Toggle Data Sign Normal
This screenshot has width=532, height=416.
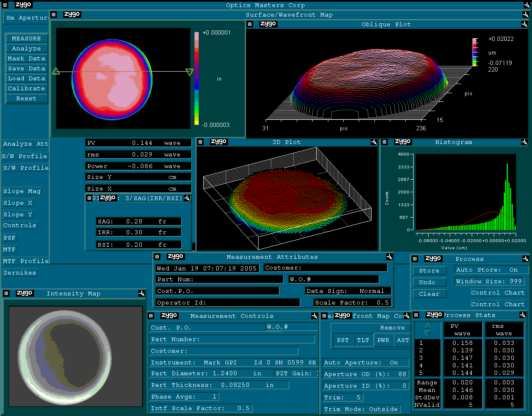click(x=348, y=291)
